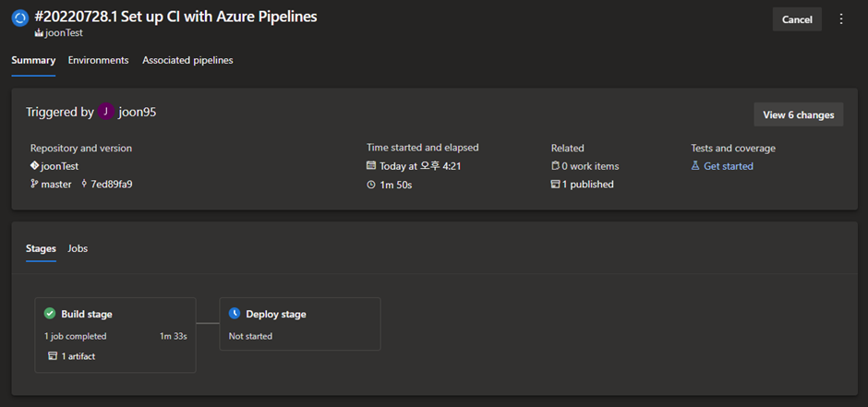Click the purple joon95 user avatar
868x407 pixels.
tap(106, 113)
